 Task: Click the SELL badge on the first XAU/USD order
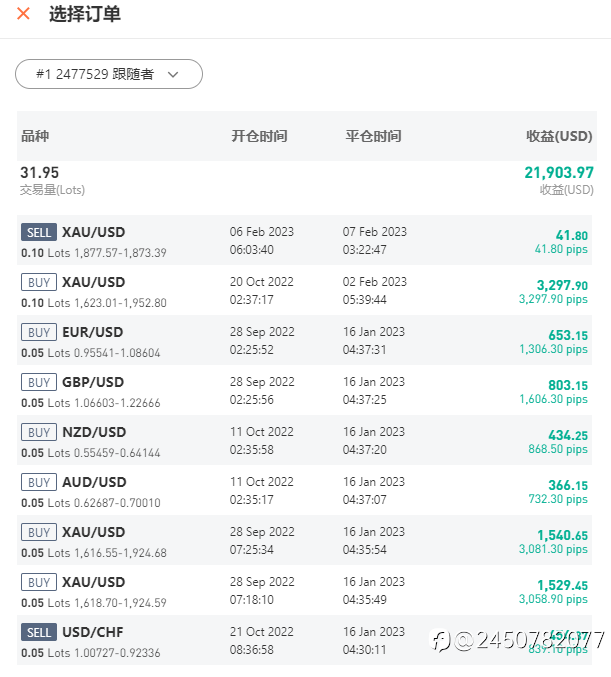point(39,232)
